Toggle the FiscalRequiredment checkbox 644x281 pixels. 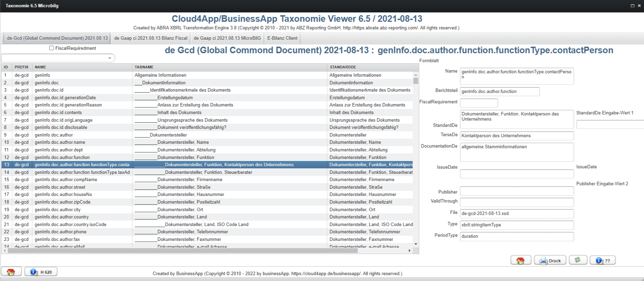[51, 48]
